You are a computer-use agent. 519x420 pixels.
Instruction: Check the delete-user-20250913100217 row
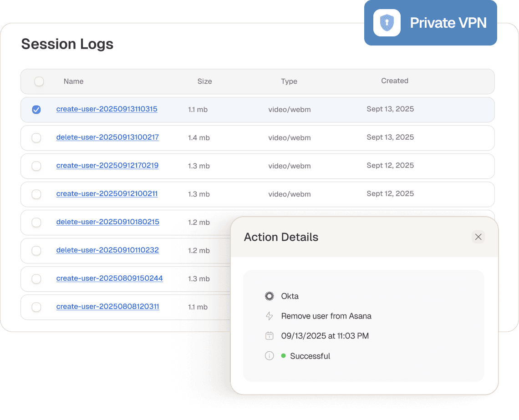[x=36, y=137]
